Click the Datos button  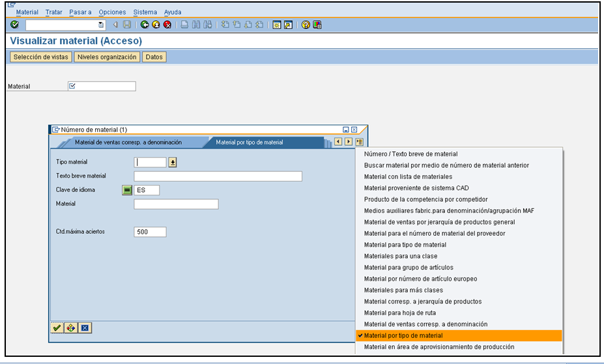tap(154, 57)
